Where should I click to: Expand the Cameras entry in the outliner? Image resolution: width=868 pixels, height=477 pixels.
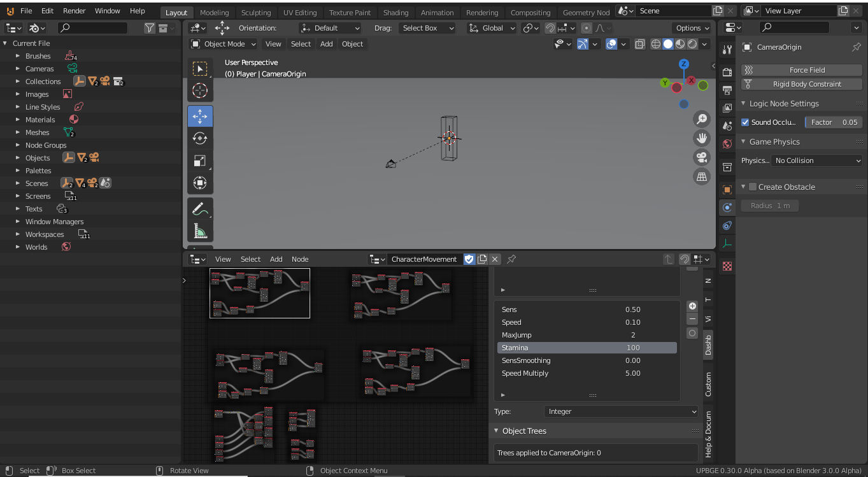[x=18, y=68]
